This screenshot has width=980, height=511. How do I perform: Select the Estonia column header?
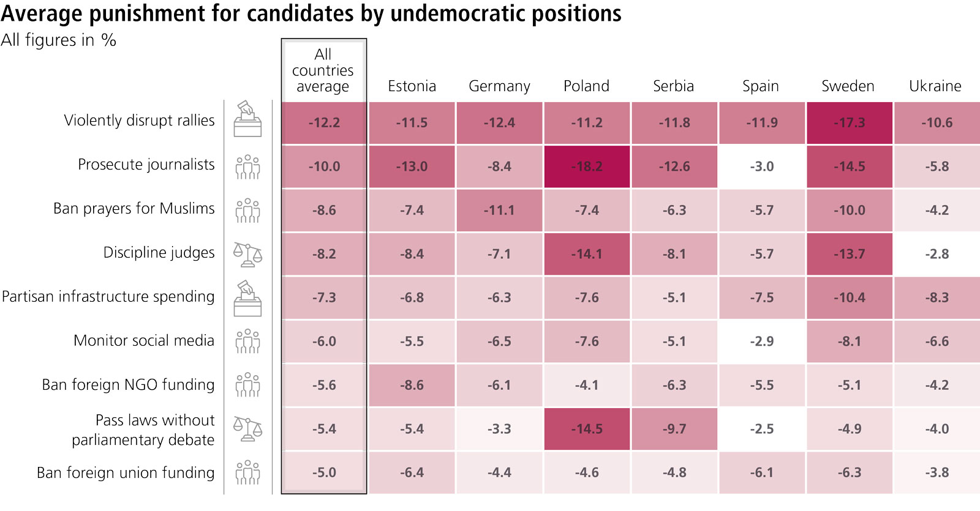click(412, 86)
